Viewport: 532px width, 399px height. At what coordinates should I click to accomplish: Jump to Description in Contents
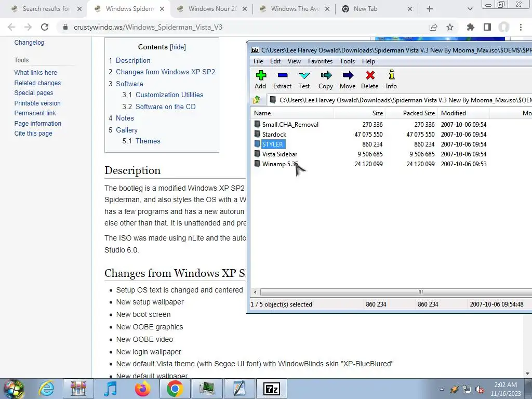tap(133, 60)
